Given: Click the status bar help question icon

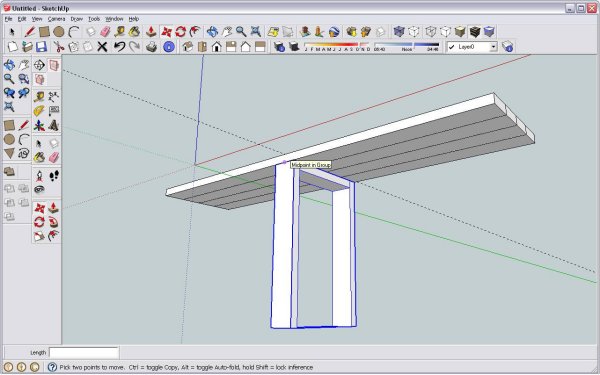Looking at the screenshot, I should point(52,367).
